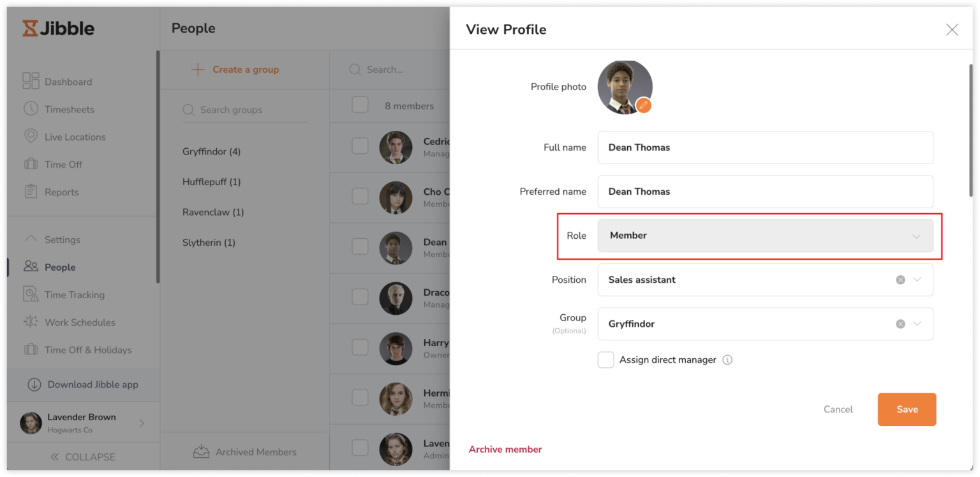Click the Archive member link

point(505,449)
